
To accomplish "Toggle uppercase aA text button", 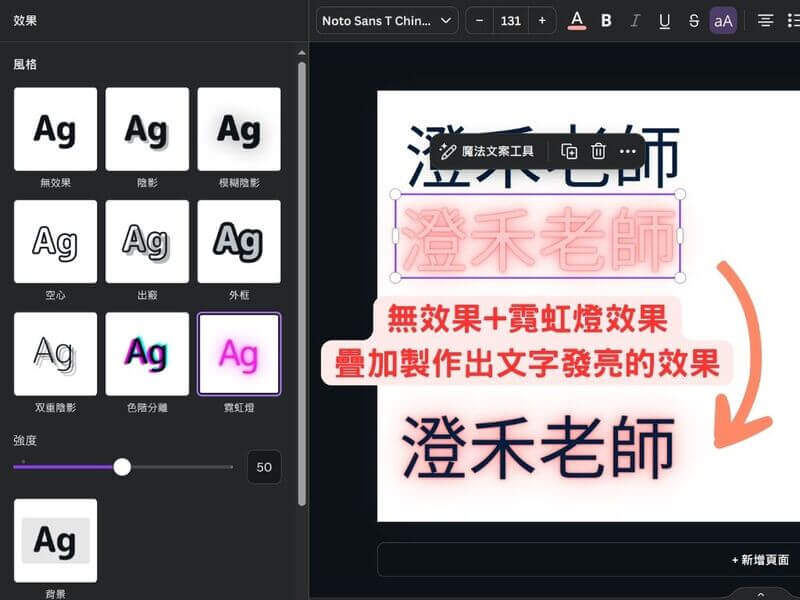I will (723, 20).
